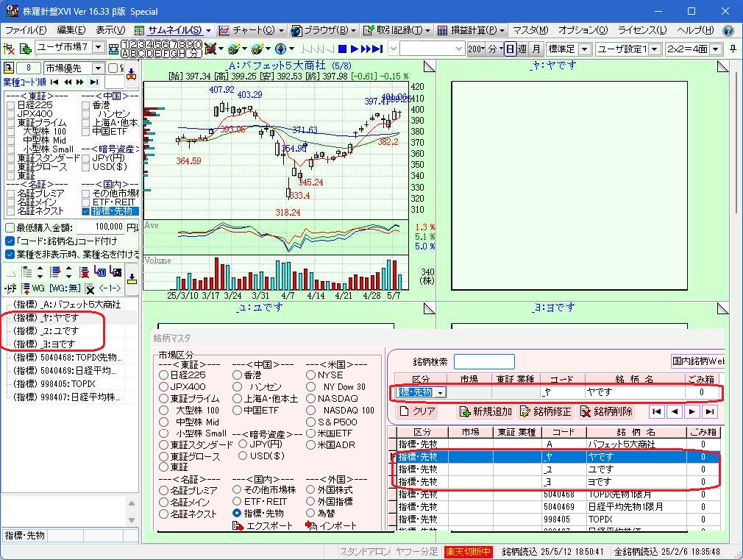Click the skip-to-end blue playback button
Viewport: 743px width, 560px height.
377,49
